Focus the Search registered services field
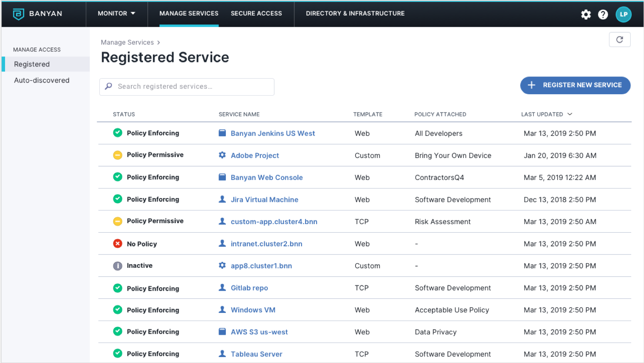 (187, 87)
